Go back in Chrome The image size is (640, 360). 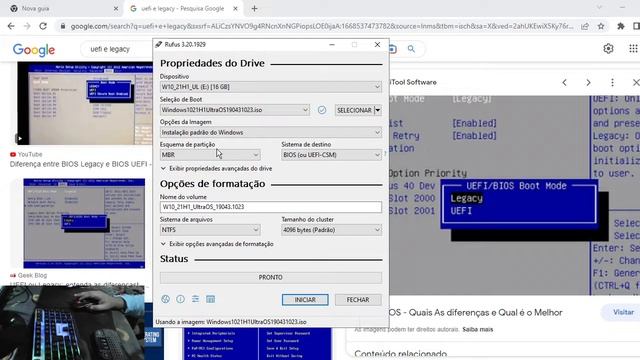(x=11, y=26)
